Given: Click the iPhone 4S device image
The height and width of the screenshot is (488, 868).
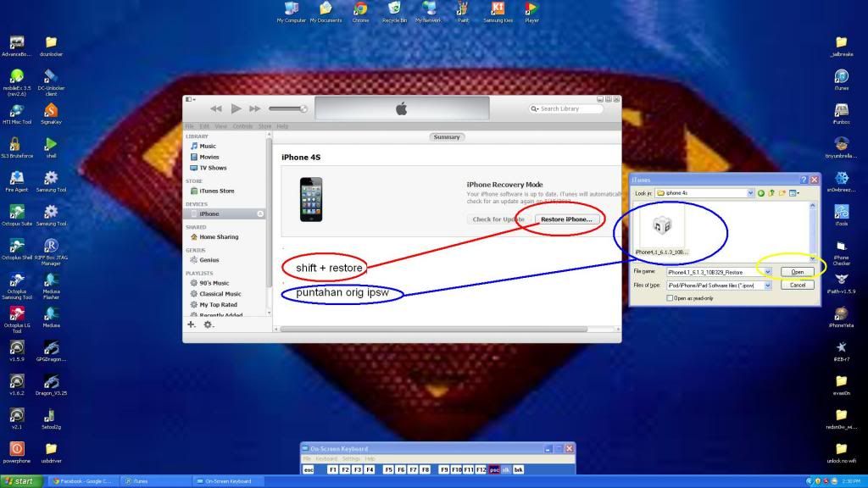Looking at the screenshot, I should point(311,200).
